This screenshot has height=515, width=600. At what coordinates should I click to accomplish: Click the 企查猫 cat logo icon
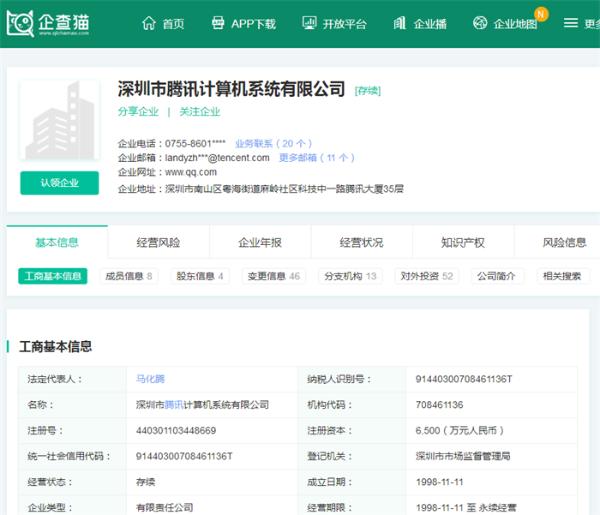[21, 24]
